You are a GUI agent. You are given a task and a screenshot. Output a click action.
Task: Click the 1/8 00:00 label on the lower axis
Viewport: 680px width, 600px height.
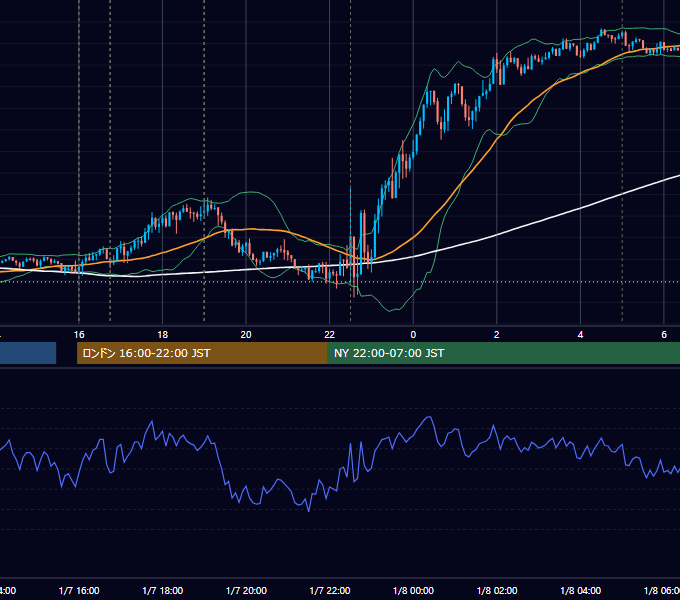413,590
